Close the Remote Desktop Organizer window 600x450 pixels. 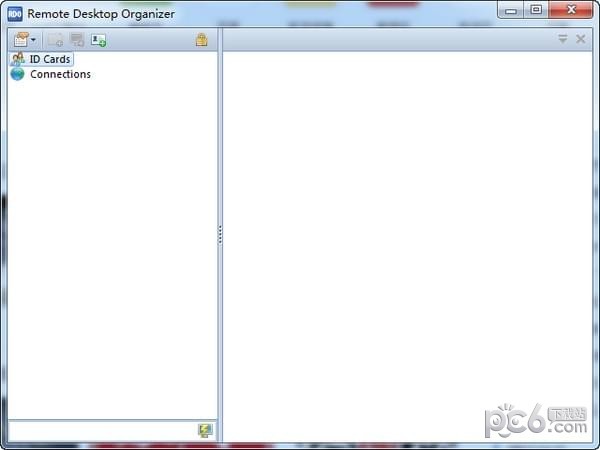[571, 10]
